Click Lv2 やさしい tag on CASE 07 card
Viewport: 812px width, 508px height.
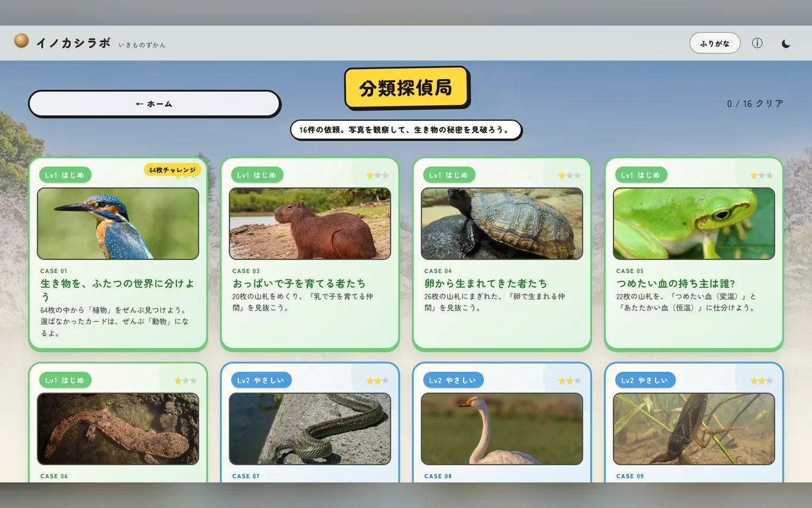click(x=261, y=380)
